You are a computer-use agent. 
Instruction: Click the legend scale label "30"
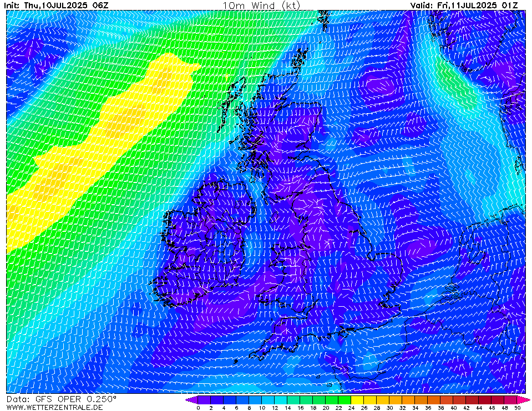pos(390,408)
